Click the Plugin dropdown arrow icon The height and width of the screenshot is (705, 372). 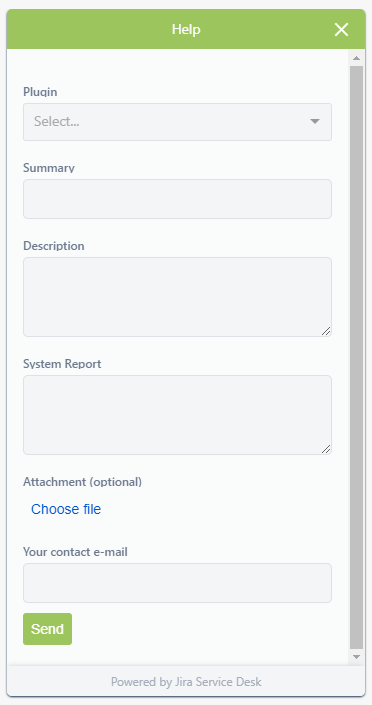[x=315, y=121]
